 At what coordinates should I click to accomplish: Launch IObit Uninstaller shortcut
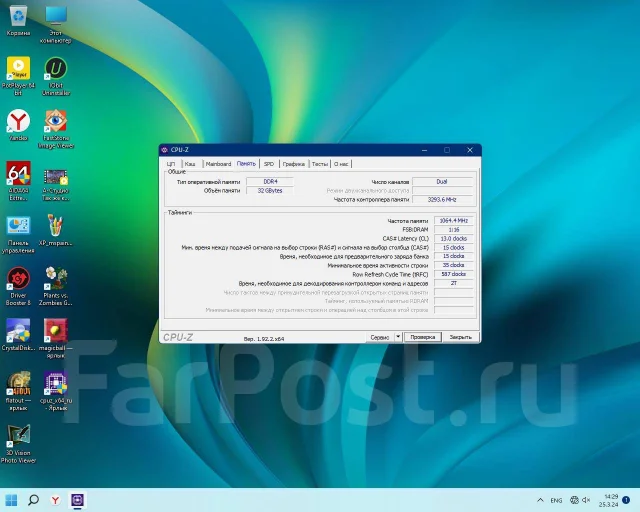pyautogui.click(x=56, y=76)
